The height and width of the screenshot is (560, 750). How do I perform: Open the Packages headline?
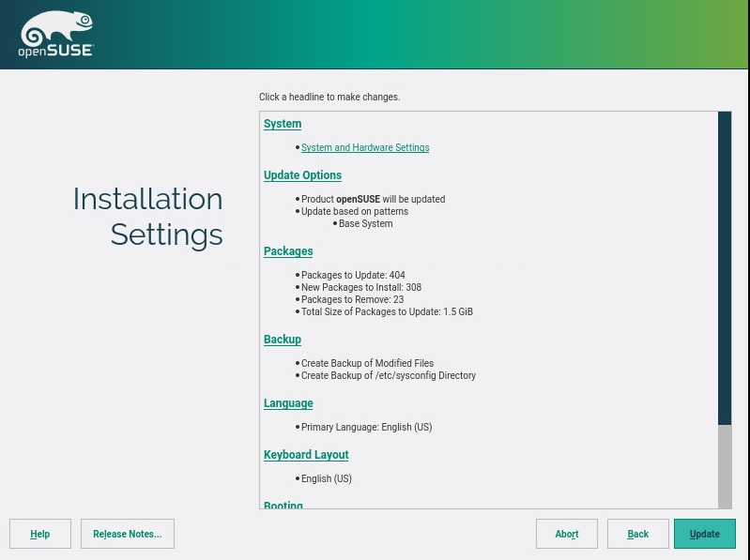[x=288, y=251]
